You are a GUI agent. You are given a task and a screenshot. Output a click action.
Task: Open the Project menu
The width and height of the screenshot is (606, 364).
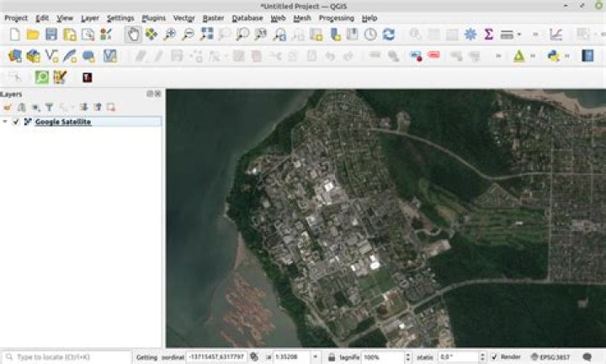16,18
